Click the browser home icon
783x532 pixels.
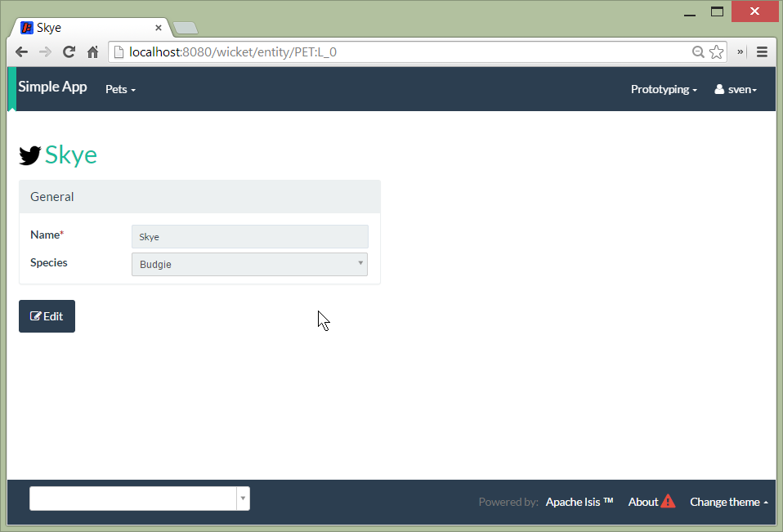tap(92, 52)
